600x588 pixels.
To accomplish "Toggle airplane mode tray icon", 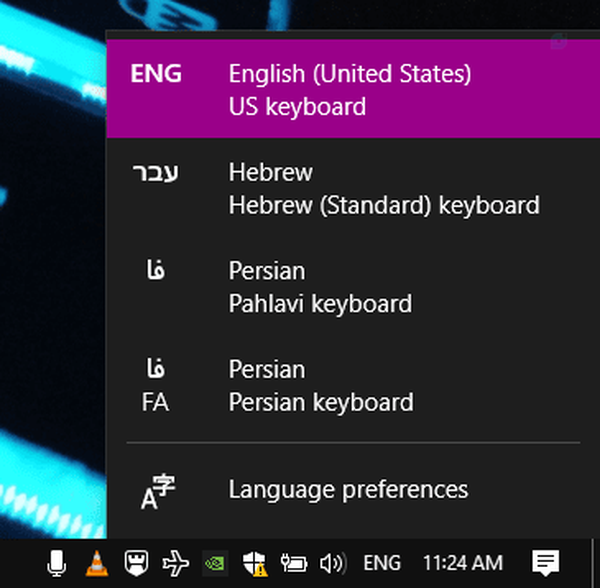I will coord(176,563).
